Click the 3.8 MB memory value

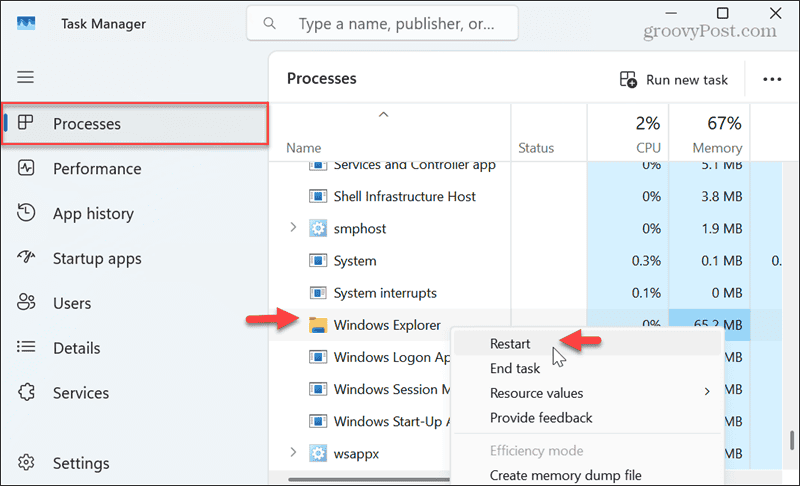coord(721,196)
